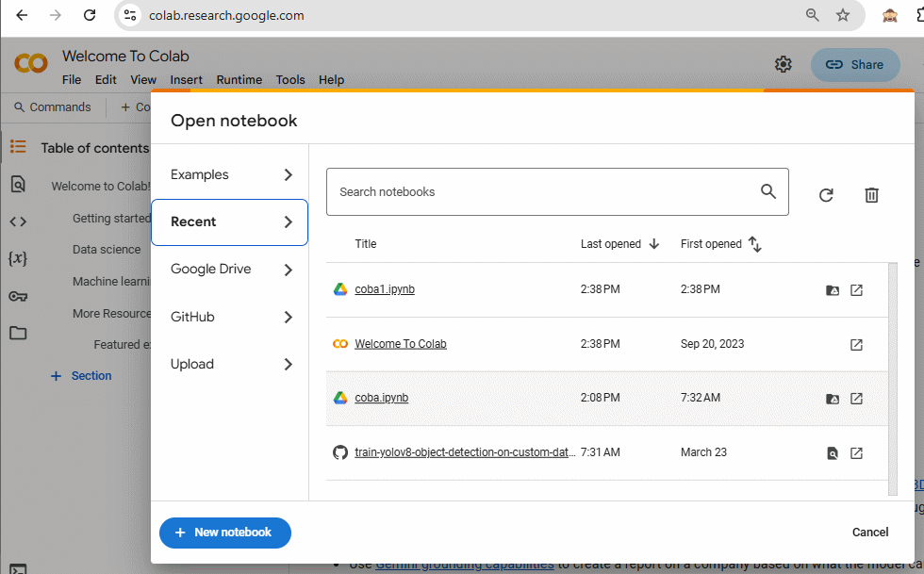Select the GitHub tab
The height and width of the screenshot is (574, 924).
click(229, 317)
